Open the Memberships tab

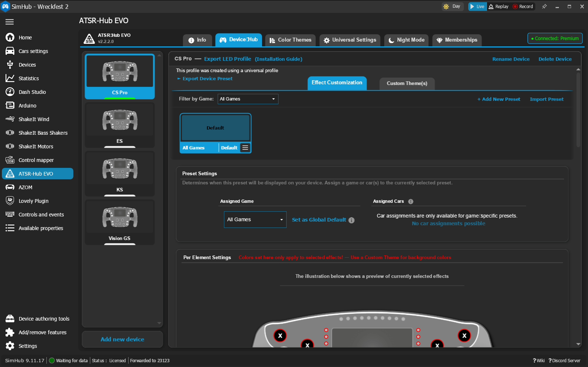click(x=457, y=40)
